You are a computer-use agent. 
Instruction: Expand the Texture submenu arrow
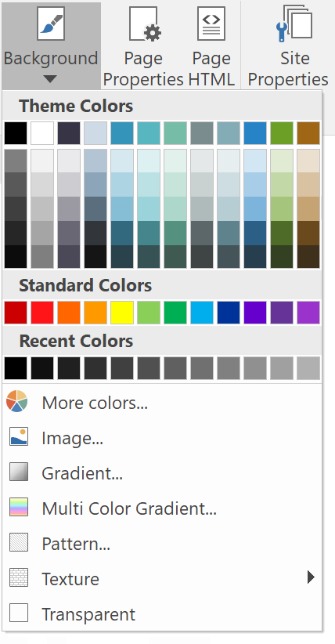[x=311, y=577]
